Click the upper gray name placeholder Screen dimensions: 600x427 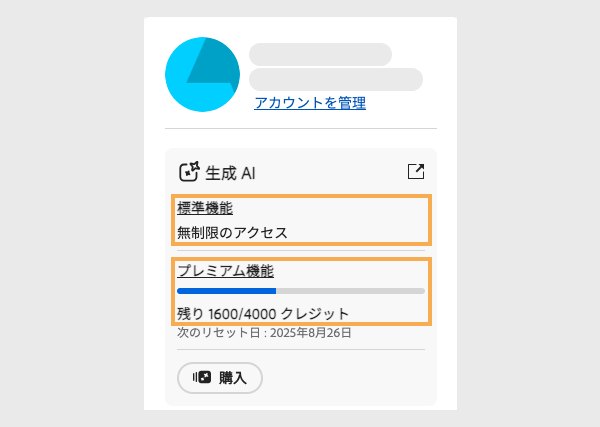[320, 54]
